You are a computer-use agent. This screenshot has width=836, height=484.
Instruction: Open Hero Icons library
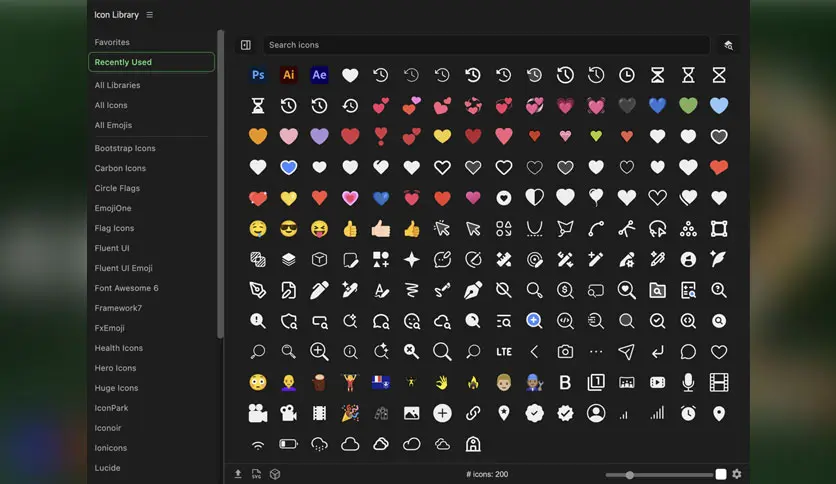[x=115, y=368]
